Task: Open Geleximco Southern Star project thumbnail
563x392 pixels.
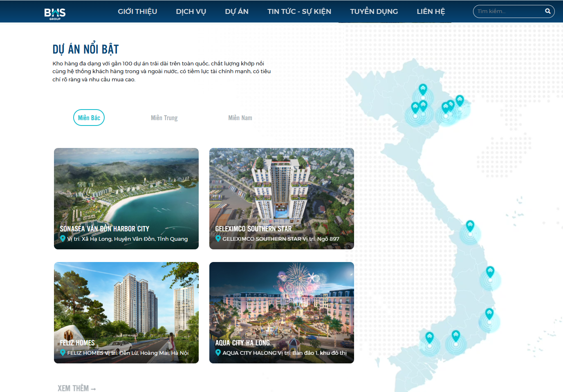Action: [282, 199]
